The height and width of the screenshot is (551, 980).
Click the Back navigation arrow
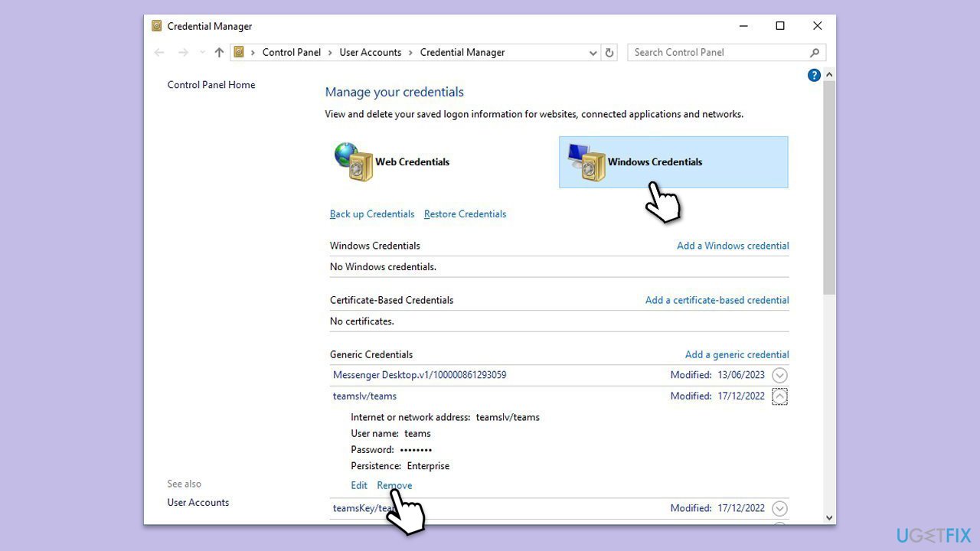159,53
